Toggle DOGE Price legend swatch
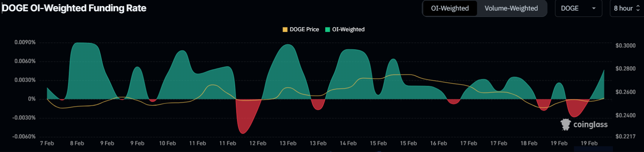 285,29
